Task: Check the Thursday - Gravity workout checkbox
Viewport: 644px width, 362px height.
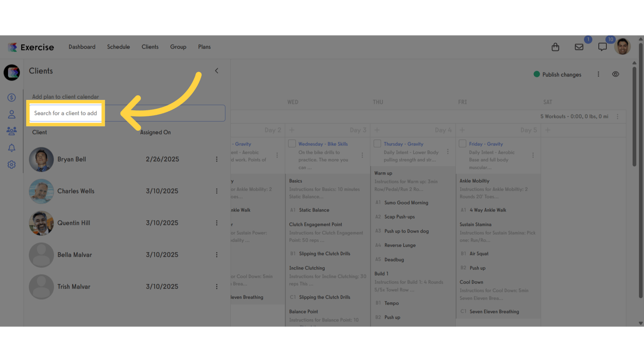Action: click(x=377, y=144)
